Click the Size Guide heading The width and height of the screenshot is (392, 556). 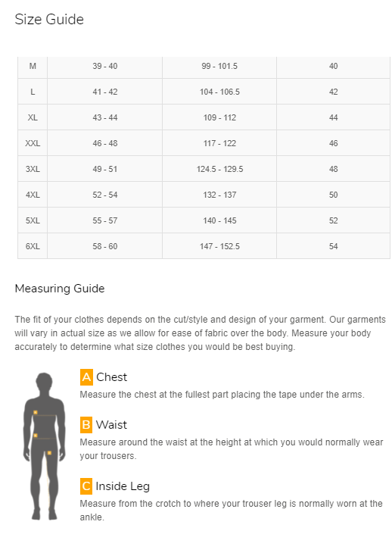click(x=49, y=19)
